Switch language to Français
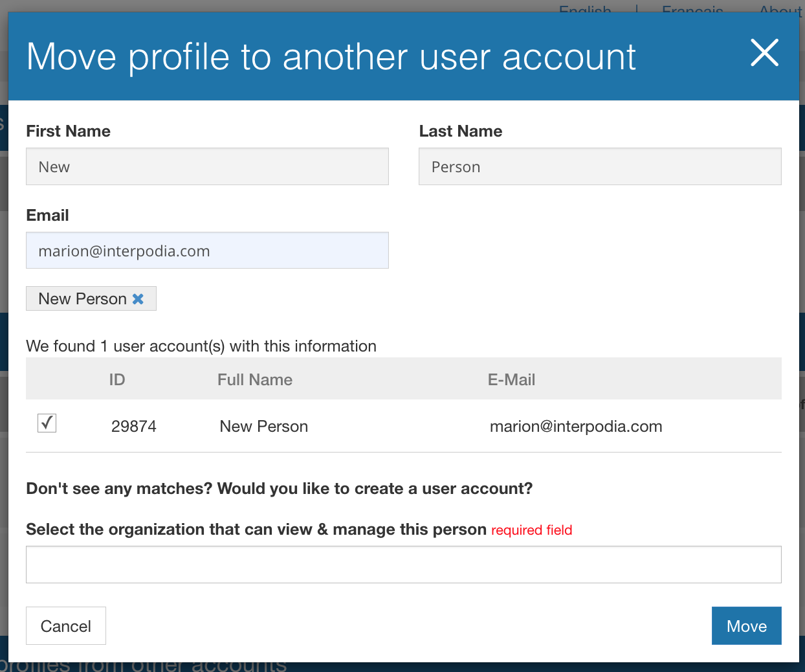The image size is (805, 672). click(x=692, y=9)
